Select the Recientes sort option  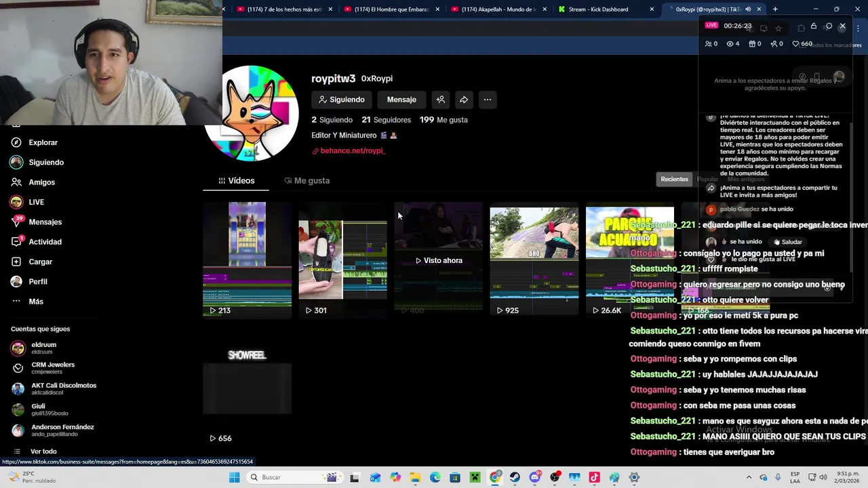[674, 179]
